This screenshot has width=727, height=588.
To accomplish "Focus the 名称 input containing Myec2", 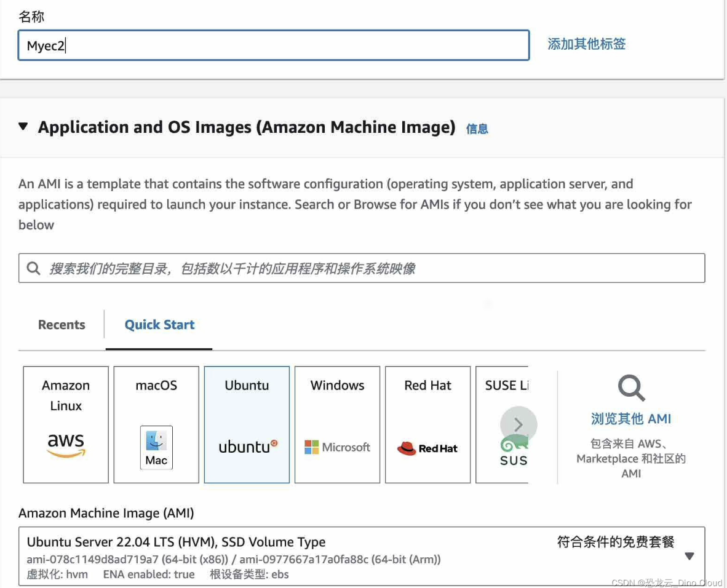I will click(x=274, y=46).
